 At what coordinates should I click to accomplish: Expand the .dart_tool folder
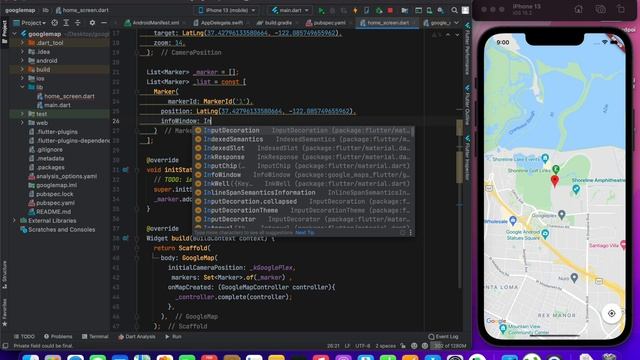(x=22, y=43)
